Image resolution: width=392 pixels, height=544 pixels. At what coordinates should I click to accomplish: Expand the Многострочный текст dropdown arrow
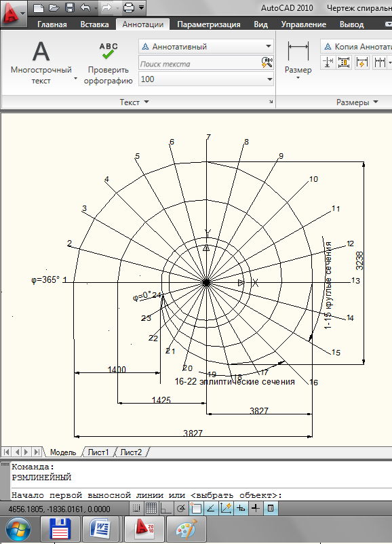75,79
